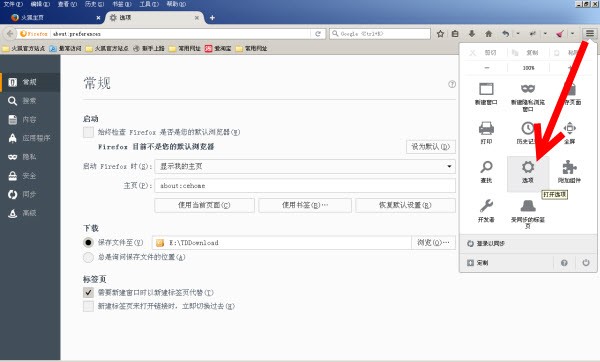The image size is (600, 362).
Task: Select 同步 in preferences sidebar
Action: click(x=30, y=194)
